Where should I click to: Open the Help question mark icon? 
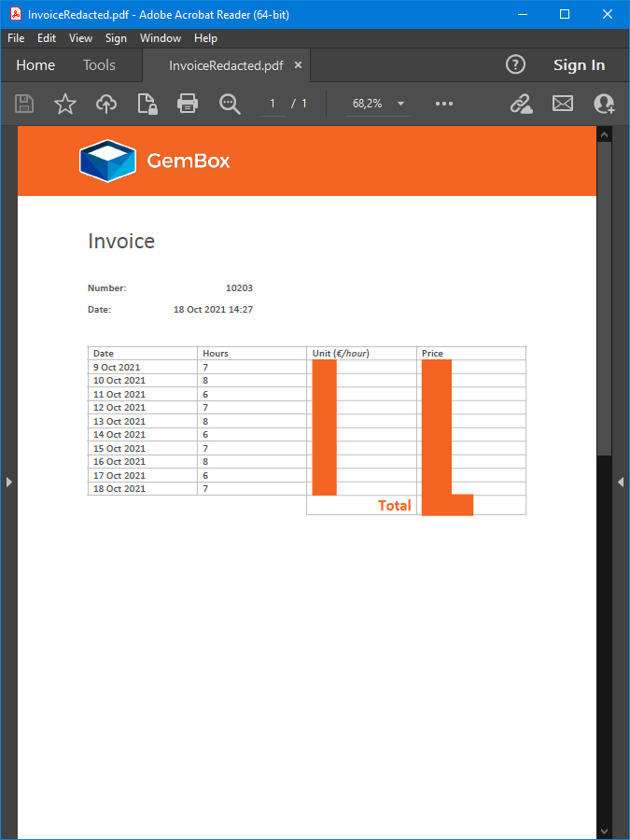coord(516,64)
